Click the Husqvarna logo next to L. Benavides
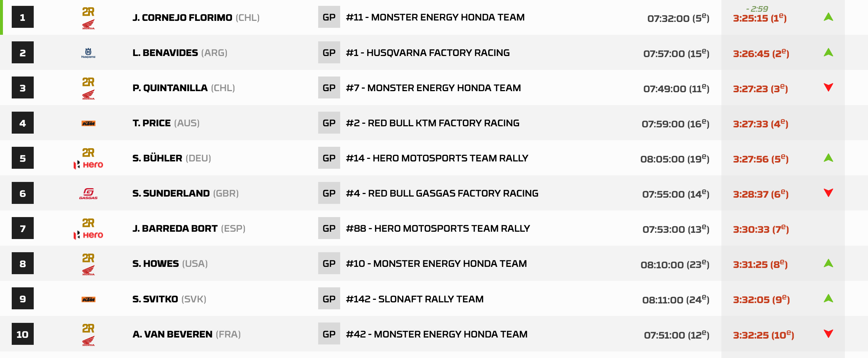Viewport: 868px width, 358px height. [x=88, y=53]
